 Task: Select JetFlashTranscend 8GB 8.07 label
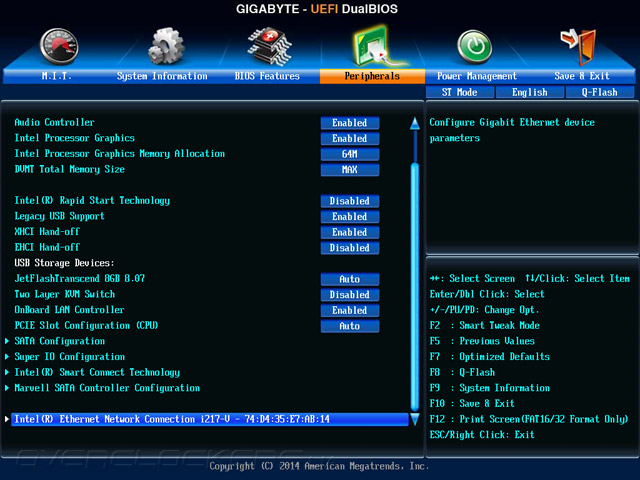click(x=80, y=279)
